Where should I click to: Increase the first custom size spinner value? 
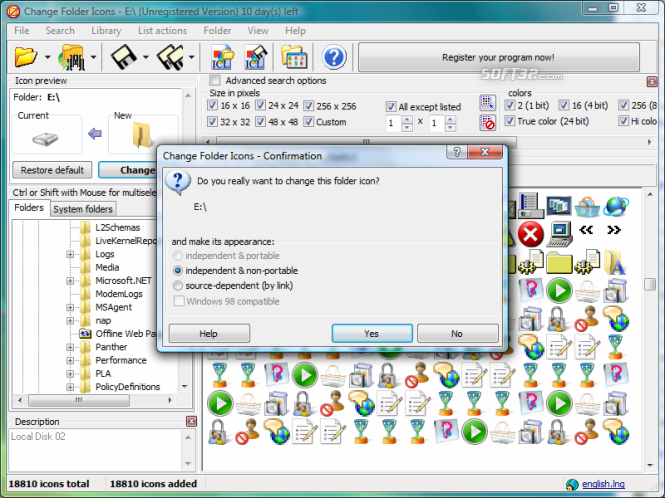coord(407,119)
